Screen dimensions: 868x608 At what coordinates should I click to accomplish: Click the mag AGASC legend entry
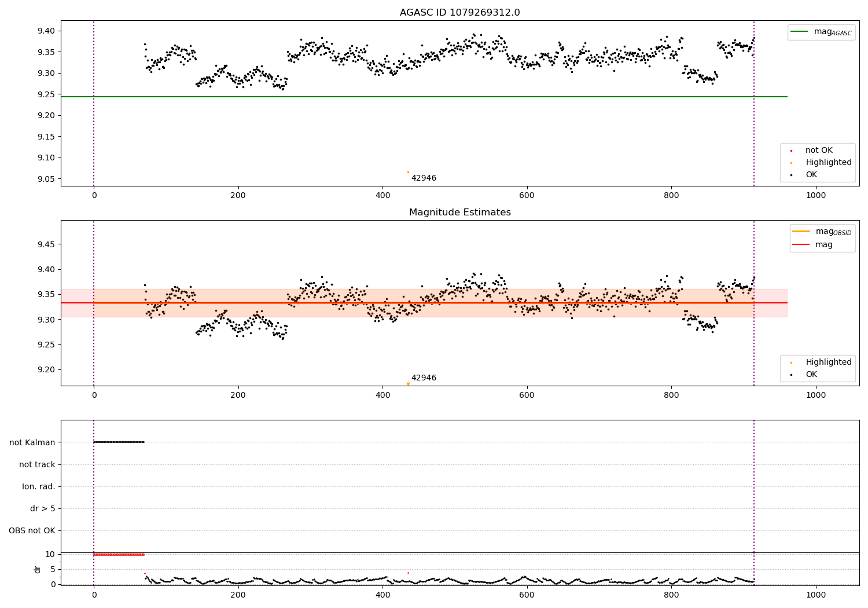(x=821, y=32)
